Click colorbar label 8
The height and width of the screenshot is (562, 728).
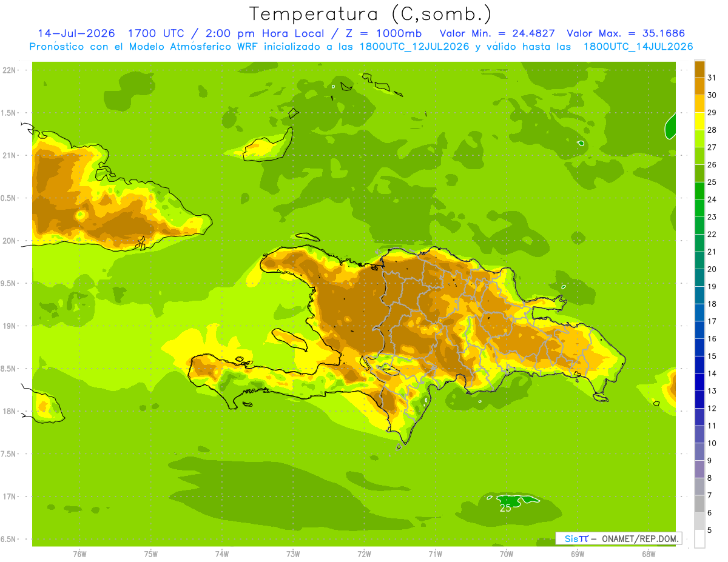click(x=710, y=478)
